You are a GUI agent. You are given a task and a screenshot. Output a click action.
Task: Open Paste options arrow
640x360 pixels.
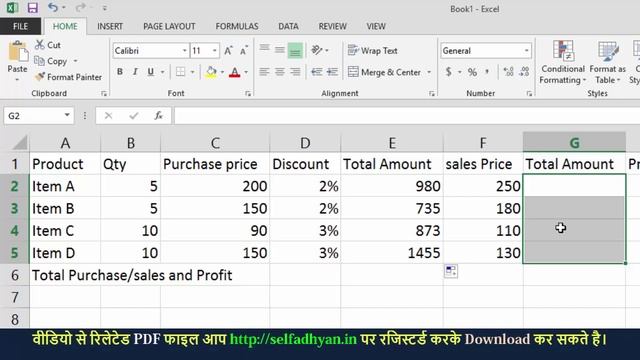tap(17, 80)
